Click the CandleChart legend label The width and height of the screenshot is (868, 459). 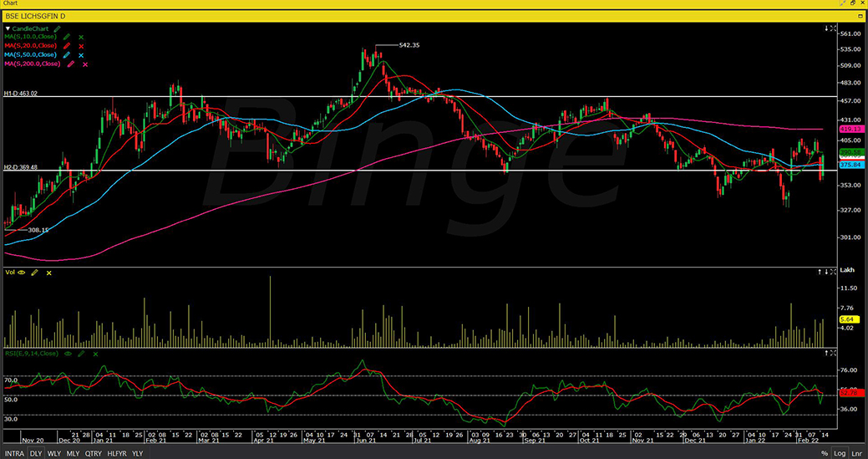coord(30,28)
